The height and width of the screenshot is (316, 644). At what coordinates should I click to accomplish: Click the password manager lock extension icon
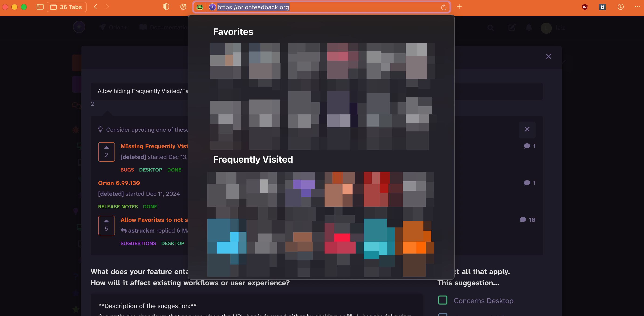(602, 7)
